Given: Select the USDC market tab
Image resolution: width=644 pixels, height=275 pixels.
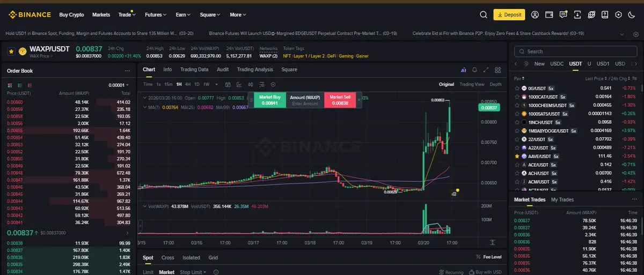Looking at the screenshot, I should pos(557,64).
